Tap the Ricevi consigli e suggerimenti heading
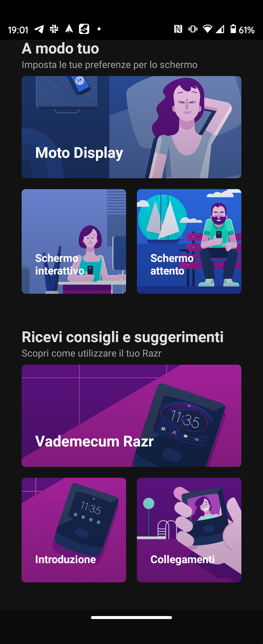Screen dimensions: 263x644 pyautogui.click(x=122, y=337)
